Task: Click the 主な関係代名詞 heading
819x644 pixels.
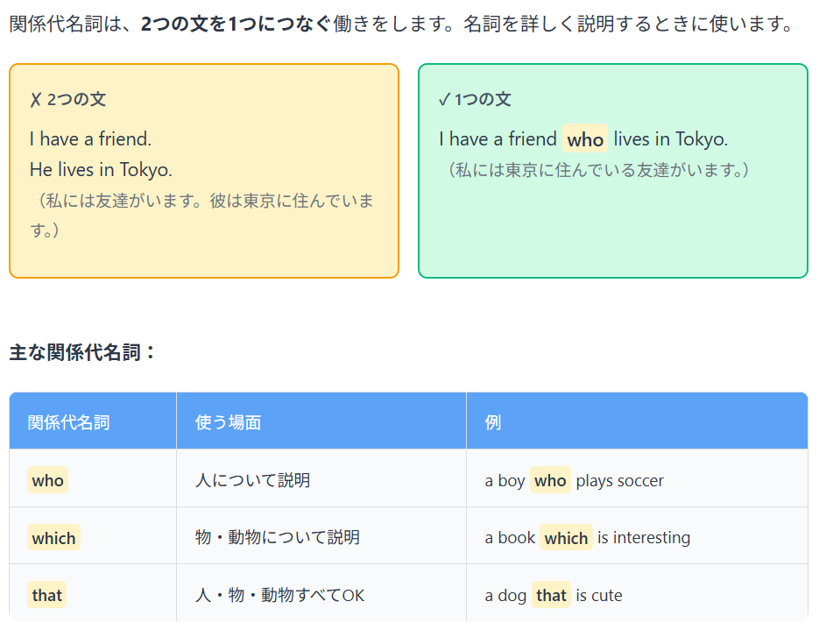Action: point(82,353)
